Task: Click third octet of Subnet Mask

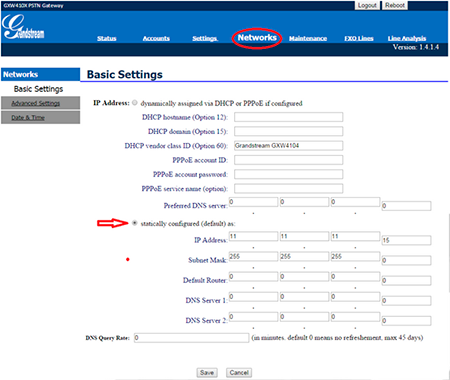Action: 355,257
